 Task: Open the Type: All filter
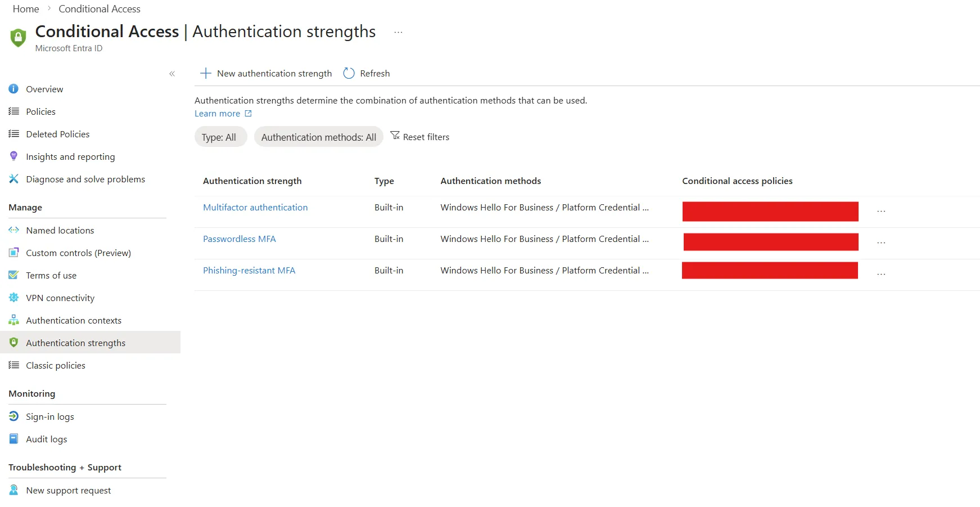220,137
